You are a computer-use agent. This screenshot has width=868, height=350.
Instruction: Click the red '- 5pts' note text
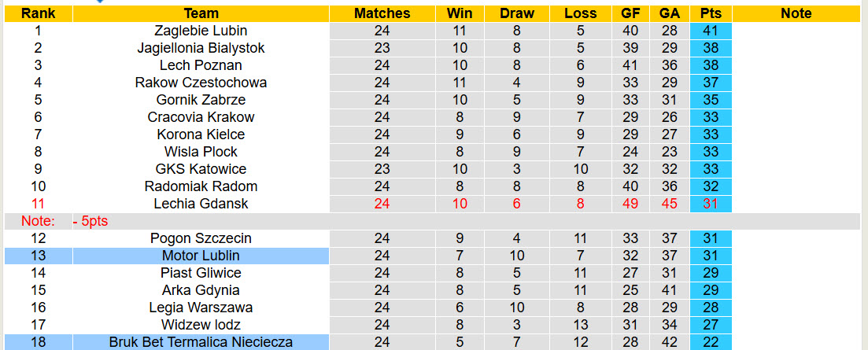point(90,221)
